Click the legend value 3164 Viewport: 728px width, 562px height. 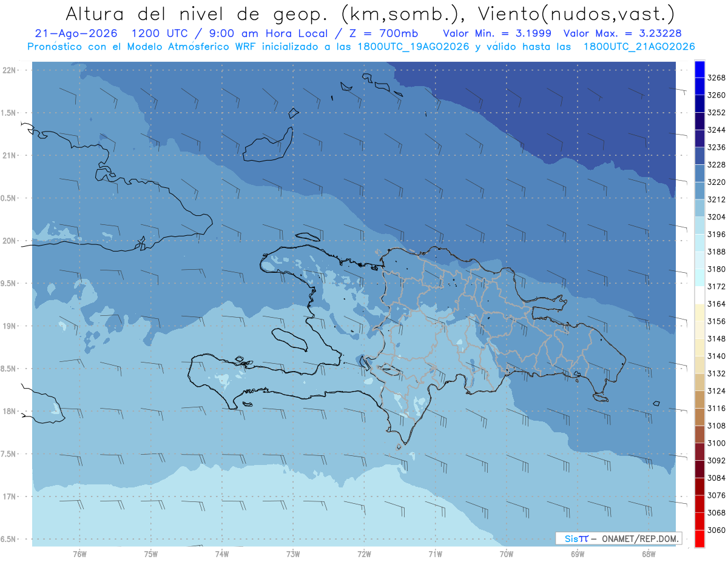(716, 304)
